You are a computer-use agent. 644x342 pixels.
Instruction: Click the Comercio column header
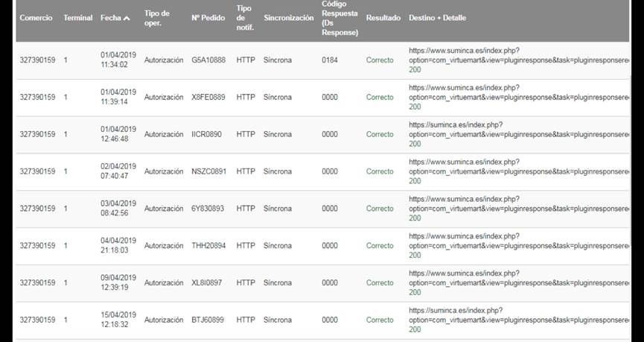pos(36,18)
